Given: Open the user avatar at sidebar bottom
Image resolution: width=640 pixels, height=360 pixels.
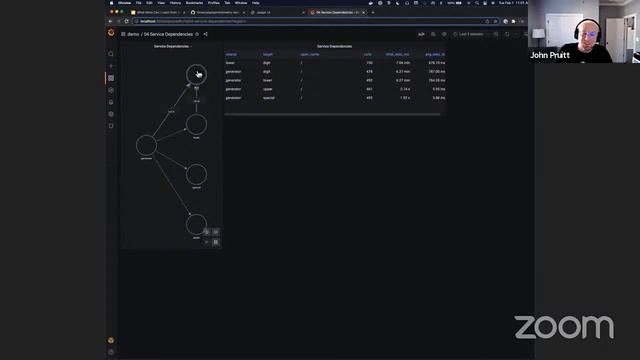Looking at the screenshot, I should click(x=111, y=340).
